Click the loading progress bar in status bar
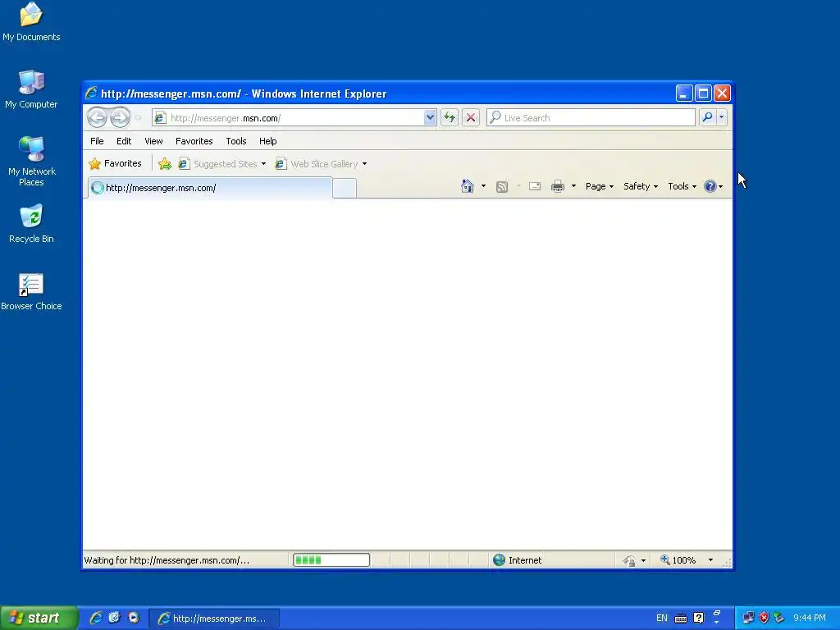Image resolution: width=840 pixels, height=630 pixels. pos(331,559)
